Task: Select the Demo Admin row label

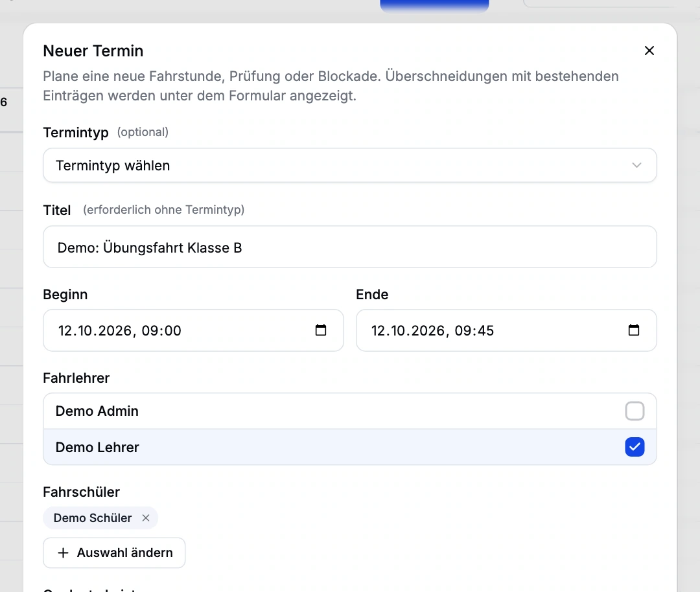Action: coord(97,411)
